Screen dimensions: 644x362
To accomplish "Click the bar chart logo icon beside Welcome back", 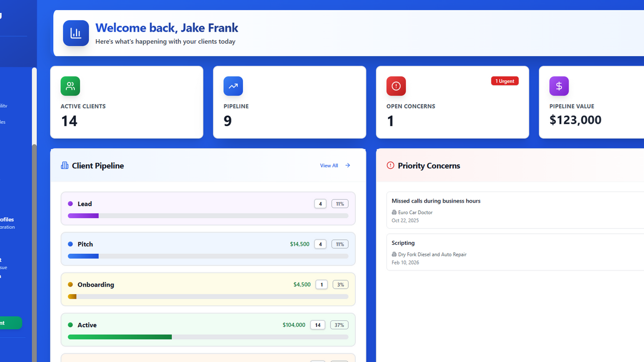I will click(76, 33).
